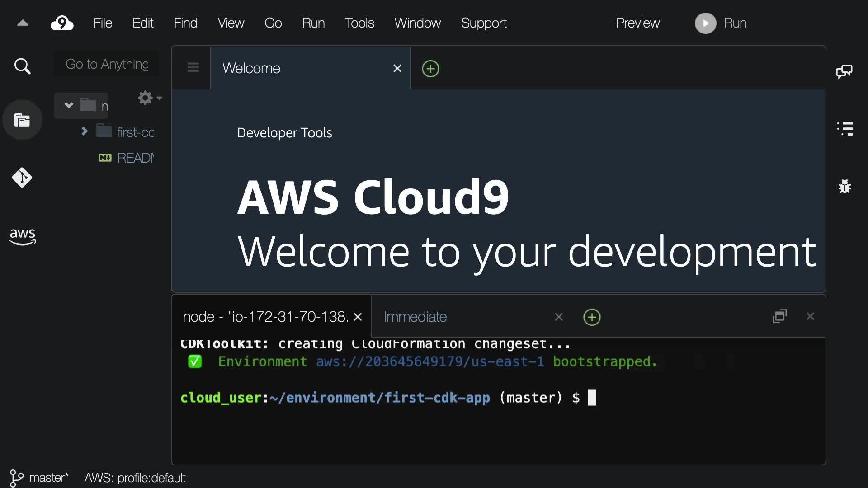Maximize the terminal pane with restore icon
The height and width of the screenshot is (488, 868).
(x=780, y=316)
